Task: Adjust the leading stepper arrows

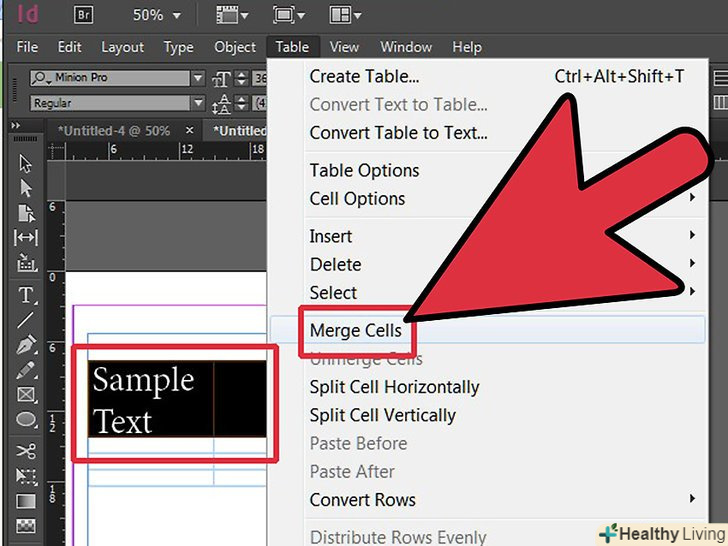Action: pyautogui.click(x=241, y=103)
